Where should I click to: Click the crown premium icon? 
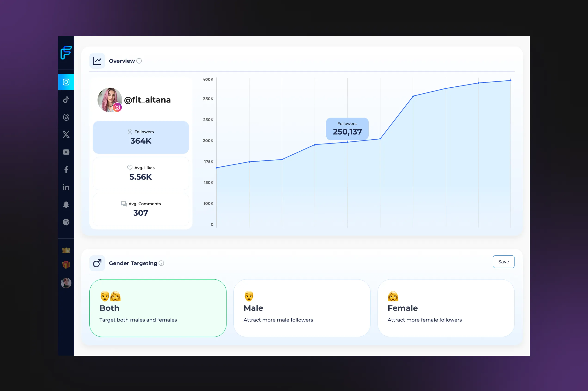[x=66, y=250]
